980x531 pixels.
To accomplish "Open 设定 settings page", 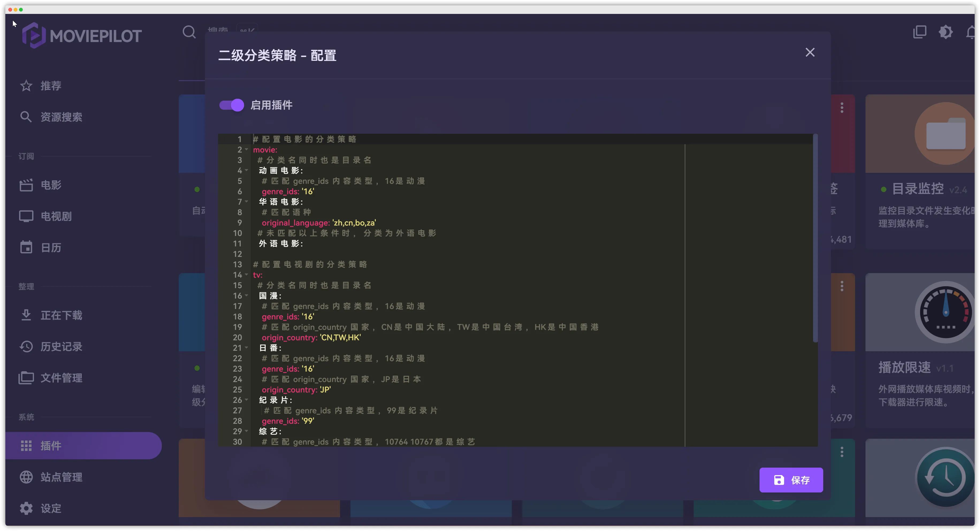I will pos(84,508).
